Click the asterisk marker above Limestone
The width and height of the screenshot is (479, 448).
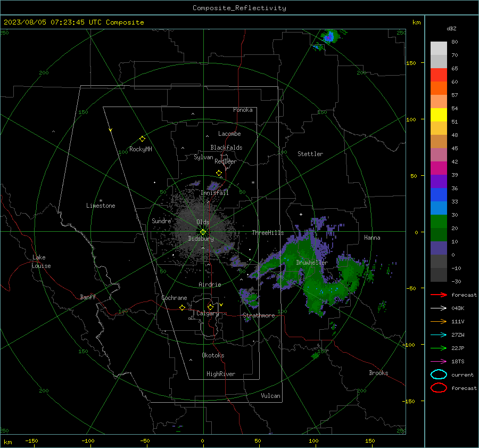[x=101, y=201]
